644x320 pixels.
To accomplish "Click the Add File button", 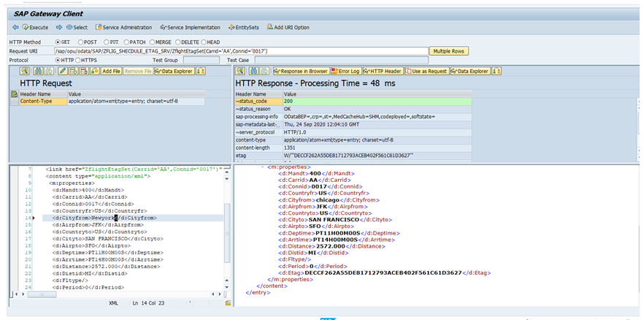I will [111, 71].
